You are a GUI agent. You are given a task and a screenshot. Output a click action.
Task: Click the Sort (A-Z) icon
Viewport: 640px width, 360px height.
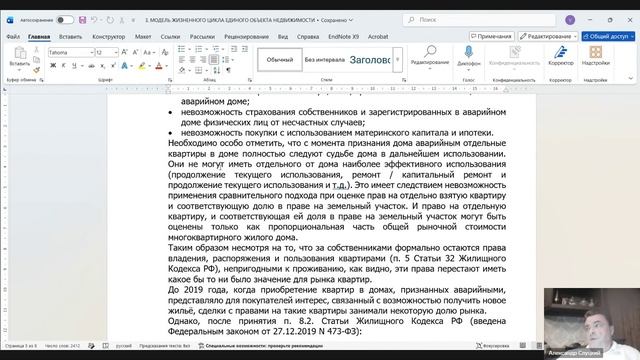[217, 70]
